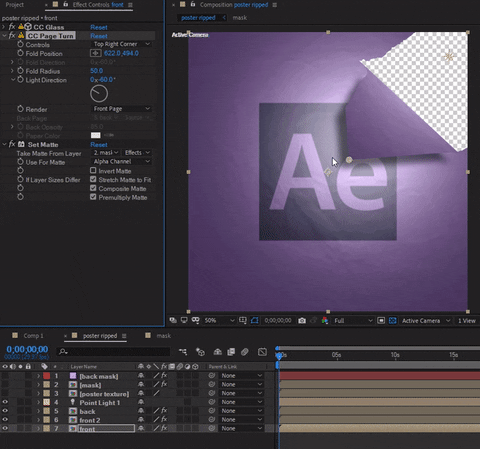
Task: Open the Full resolution dropdown
Action: click(x=353, y=321)
